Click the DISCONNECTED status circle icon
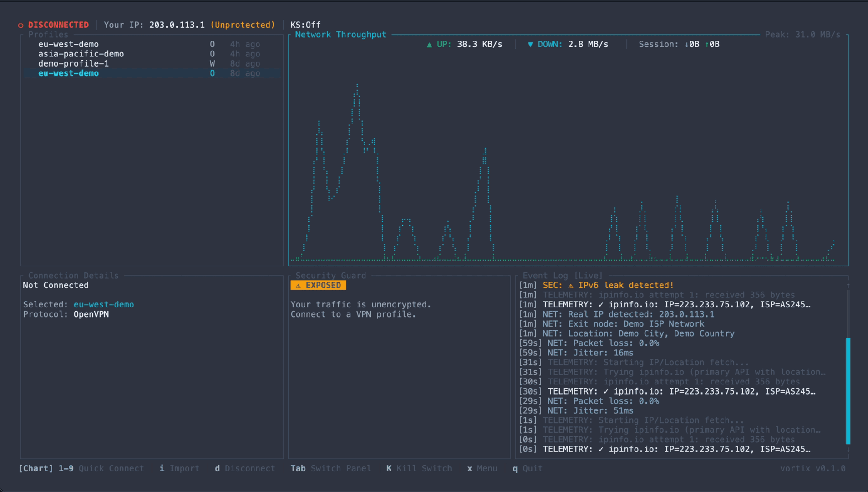The height and width of the screenshot is (492, 868). pyautogui.click(x=20, y=25)
